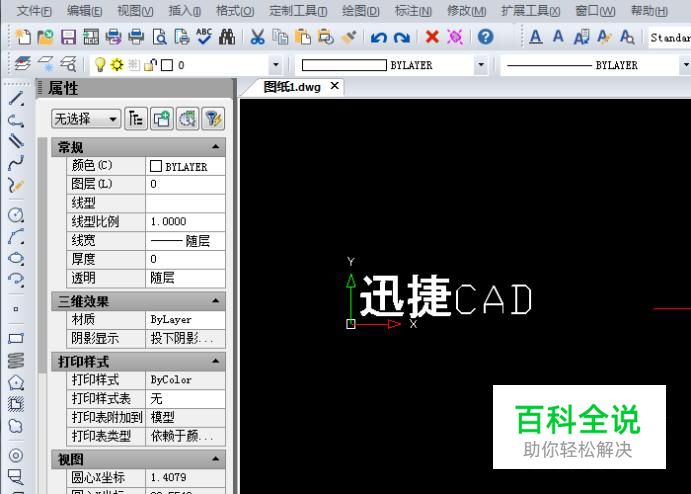Viewport: 691px width, 494px height.
Task: Open the 帮助 menu
Action: point(649,11)
